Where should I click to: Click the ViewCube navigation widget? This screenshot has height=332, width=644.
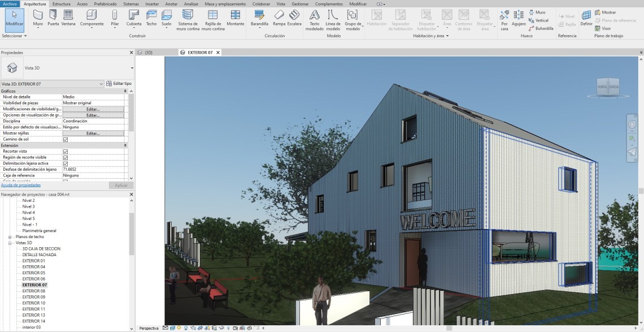coord(608,87)
